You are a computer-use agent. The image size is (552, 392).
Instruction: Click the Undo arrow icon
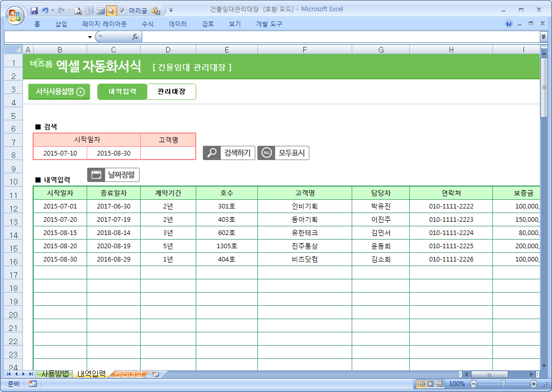[x=45, y=10]
